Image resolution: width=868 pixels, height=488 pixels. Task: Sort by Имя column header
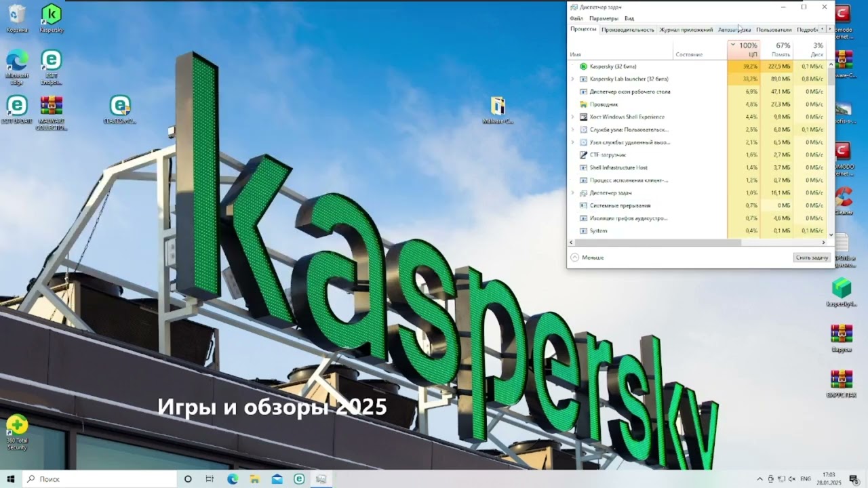(x=620, y=49)
